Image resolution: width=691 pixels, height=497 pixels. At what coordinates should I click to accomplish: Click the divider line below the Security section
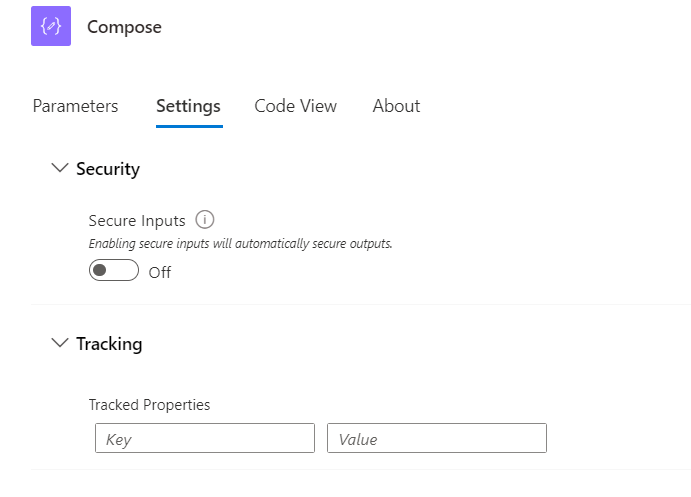(361, 304)
